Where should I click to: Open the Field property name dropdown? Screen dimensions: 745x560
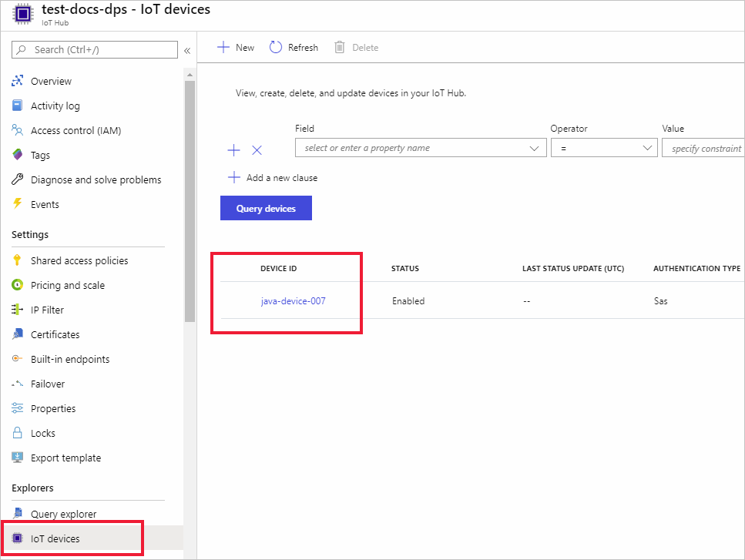click(420, 148)
